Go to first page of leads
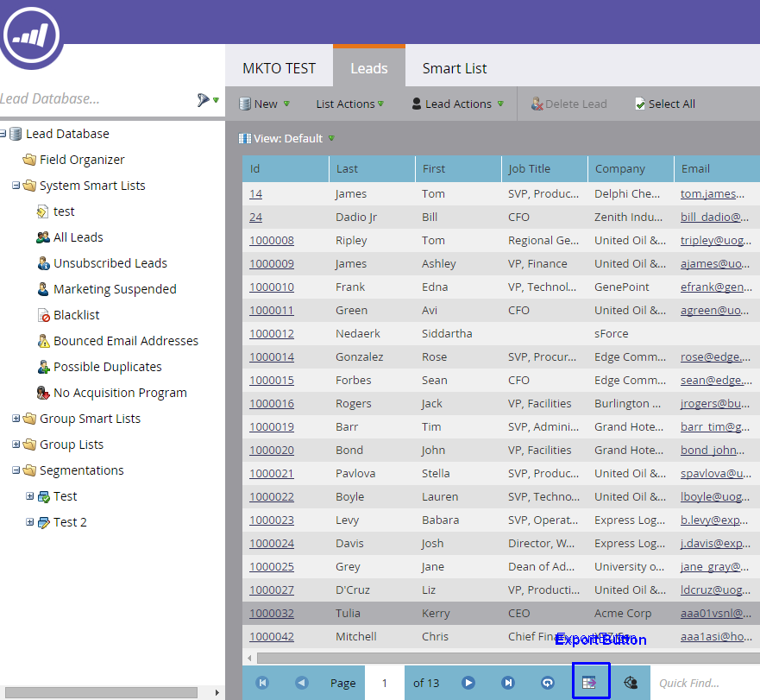 [x=262, y=683]
